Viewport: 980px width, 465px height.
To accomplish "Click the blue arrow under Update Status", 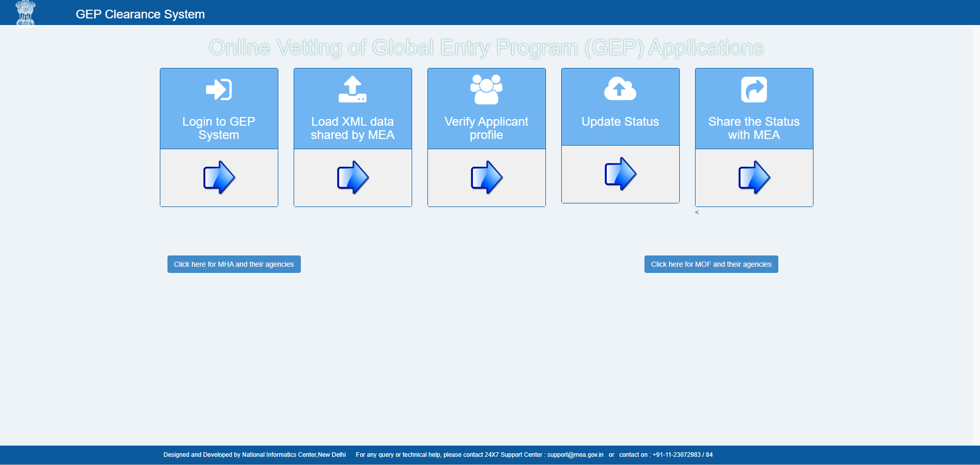I will point(620,174).
